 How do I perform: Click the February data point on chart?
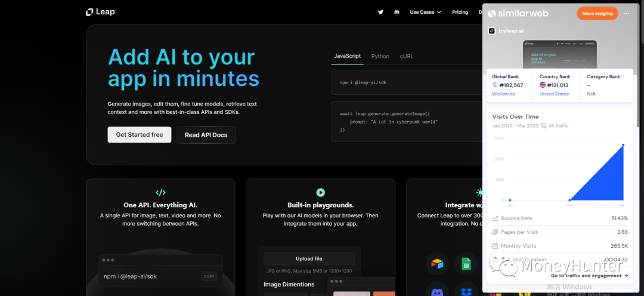pyautogui.click(x=570, y=200)
